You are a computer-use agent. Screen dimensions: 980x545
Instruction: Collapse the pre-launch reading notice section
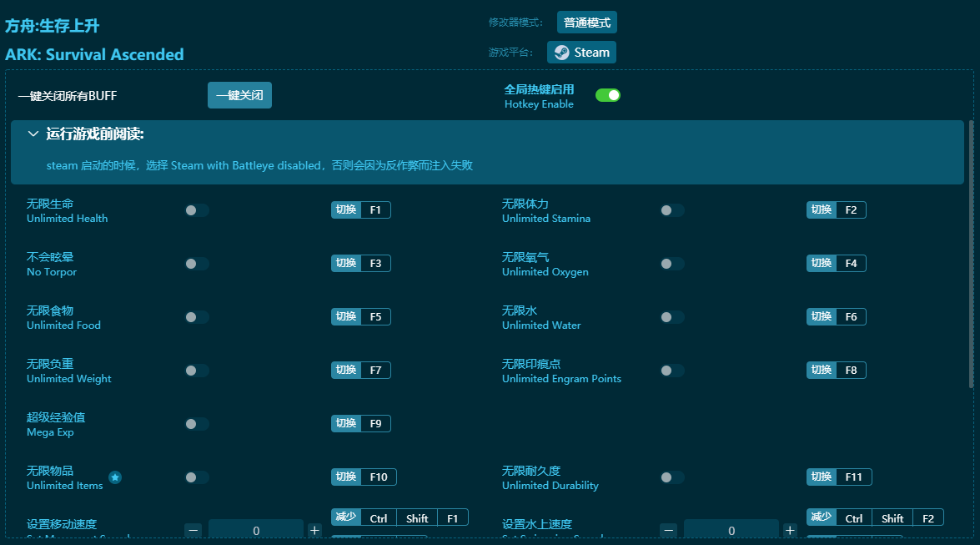(33, 134)
